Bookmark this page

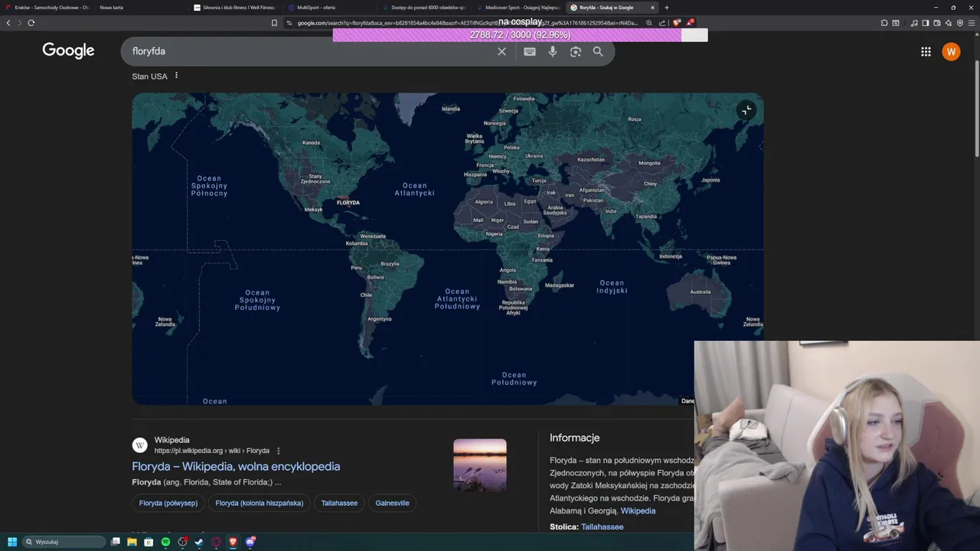point(274,23)
